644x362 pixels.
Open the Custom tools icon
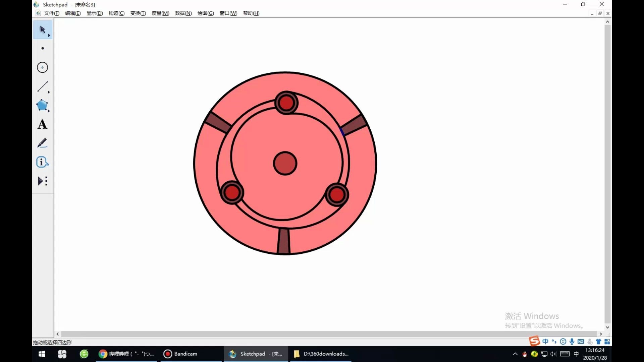pos(43,181)
